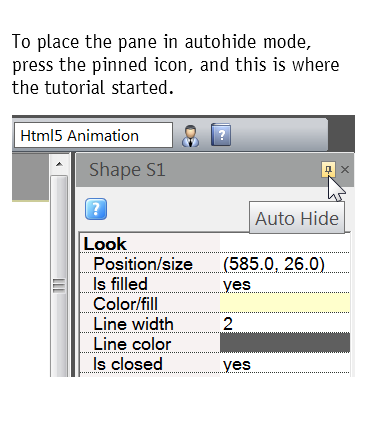
Task: Collapse the Look property group header
Action: [105, 244]
